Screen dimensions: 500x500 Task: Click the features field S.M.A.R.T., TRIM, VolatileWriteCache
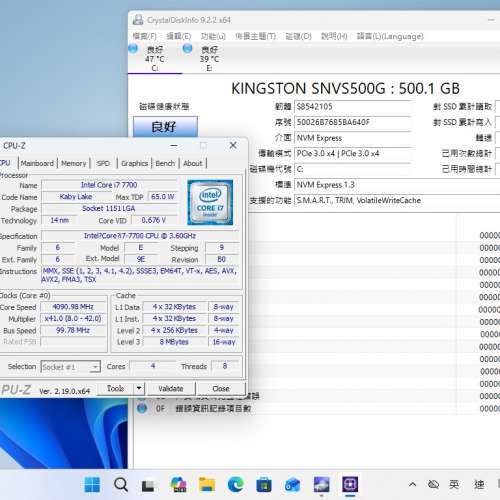[397, 201]
